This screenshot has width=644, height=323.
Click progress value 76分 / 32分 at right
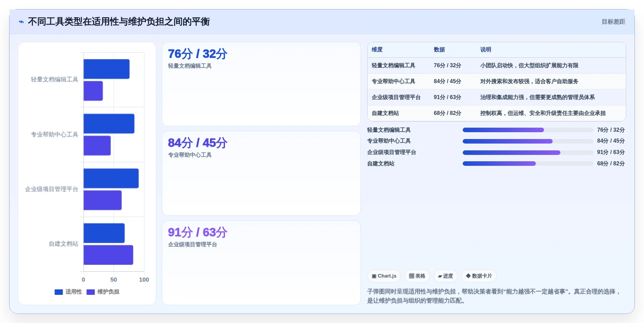click(611, 130)
